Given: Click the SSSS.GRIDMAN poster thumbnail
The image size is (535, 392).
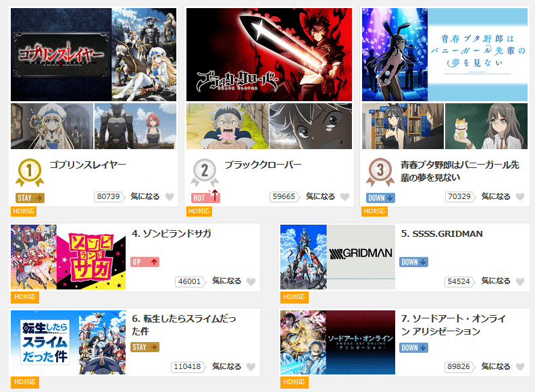Looking at the screenshot, I should coord(338,257).
